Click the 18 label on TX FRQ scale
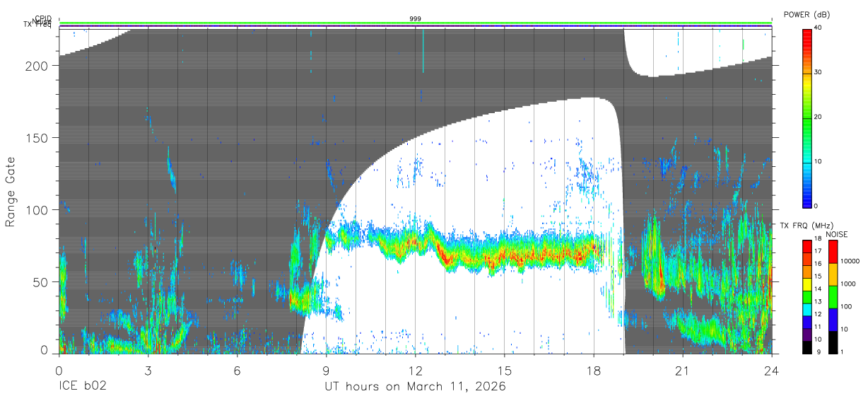Image resolution: width=868 pixels, height=401 pixels. (x=819, y=239)
